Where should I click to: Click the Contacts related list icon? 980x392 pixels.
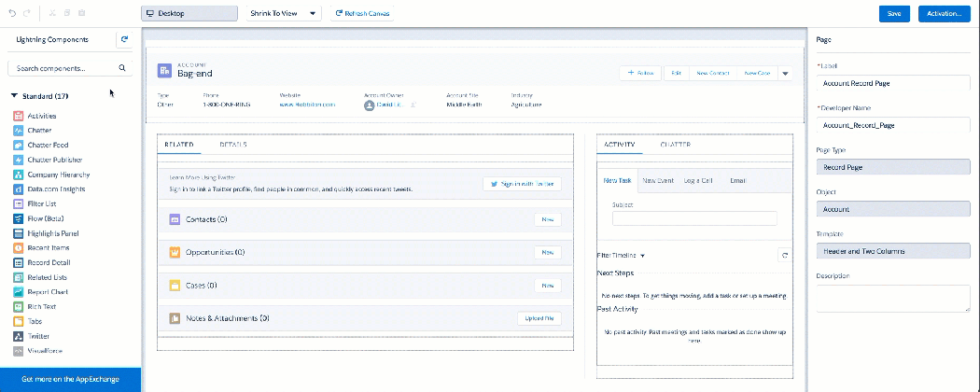click(x=175, y=219)
